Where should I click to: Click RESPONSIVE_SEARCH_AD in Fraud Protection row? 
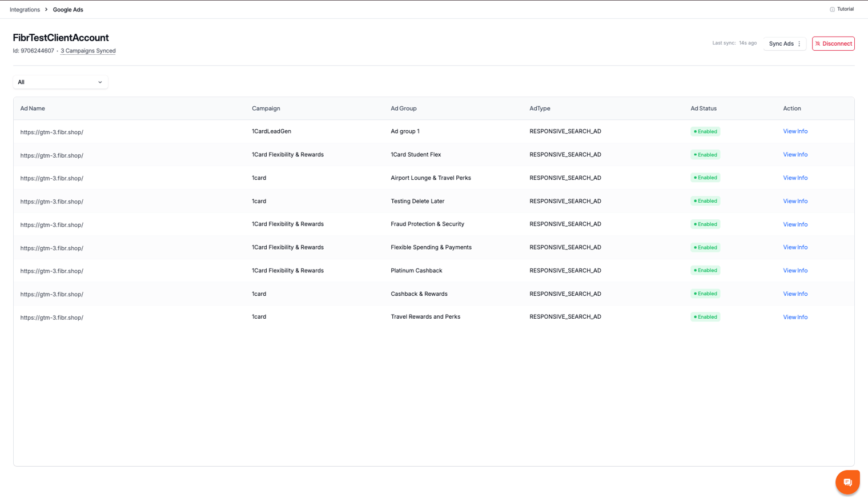[565, 224]
